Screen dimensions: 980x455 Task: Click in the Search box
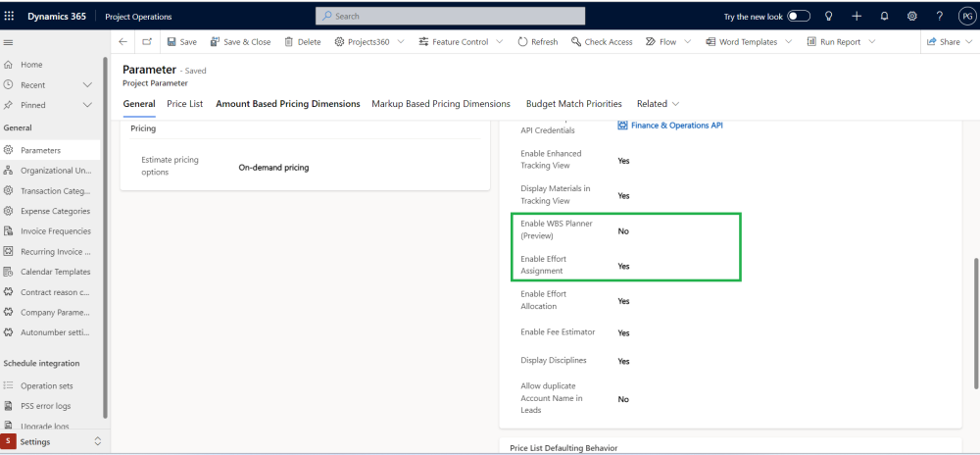[x=451, y=17]
